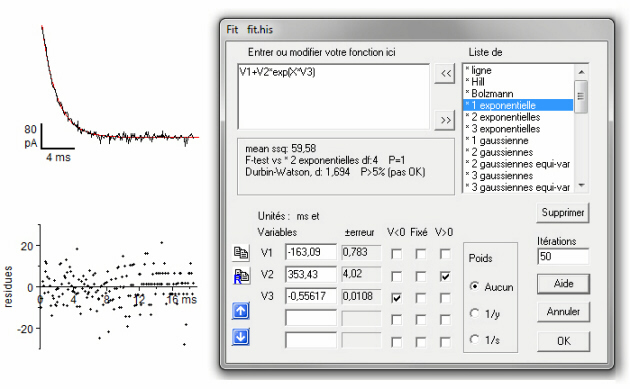
Task: Open the Fit menu
Action: (232, 29)
